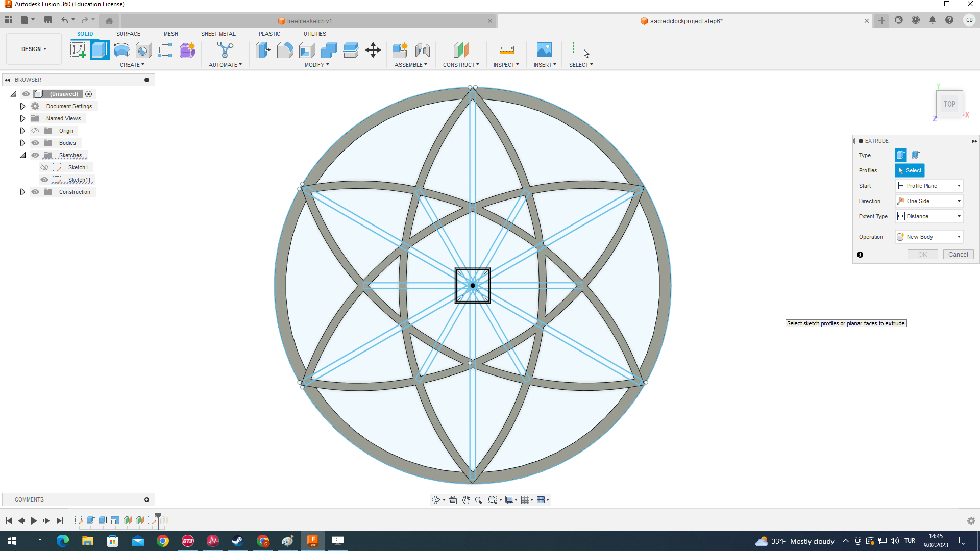Click the New Component icon
980x551 pixels.
click(400, 50)
